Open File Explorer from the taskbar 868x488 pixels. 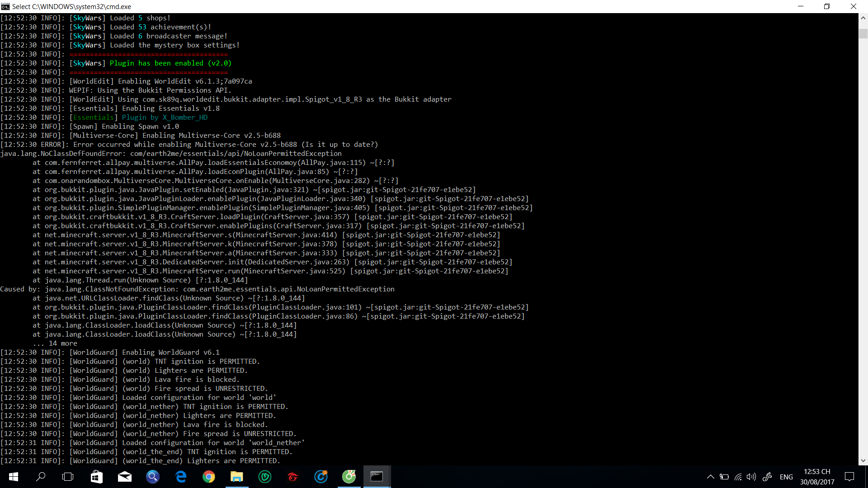(236, 477)
